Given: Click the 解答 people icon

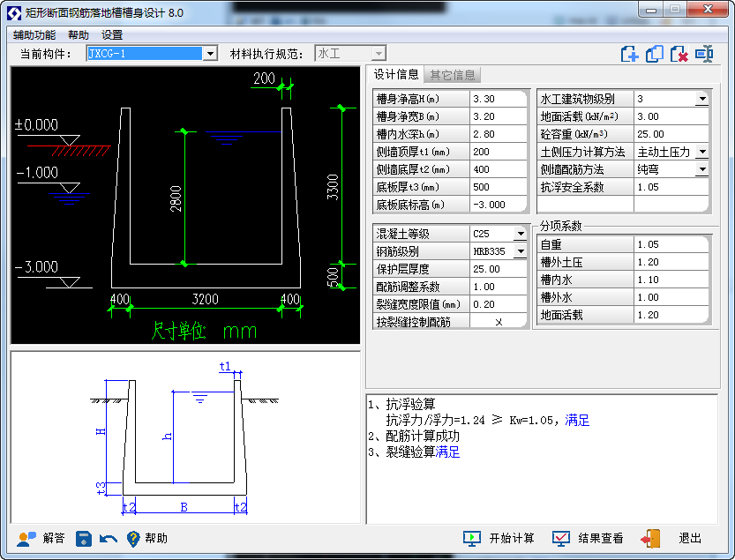Looking at the screenshot, I should [x=26, y=539].
